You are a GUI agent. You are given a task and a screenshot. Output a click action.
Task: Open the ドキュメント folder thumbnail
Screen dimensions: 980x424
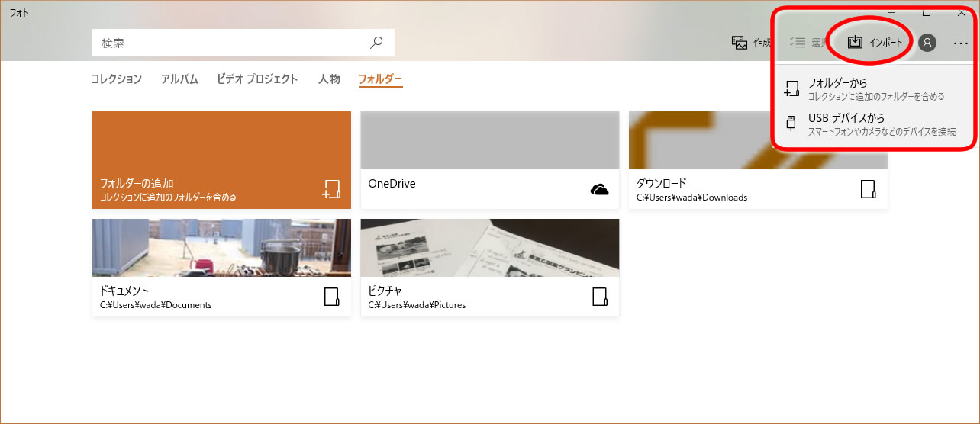(221, 248)
